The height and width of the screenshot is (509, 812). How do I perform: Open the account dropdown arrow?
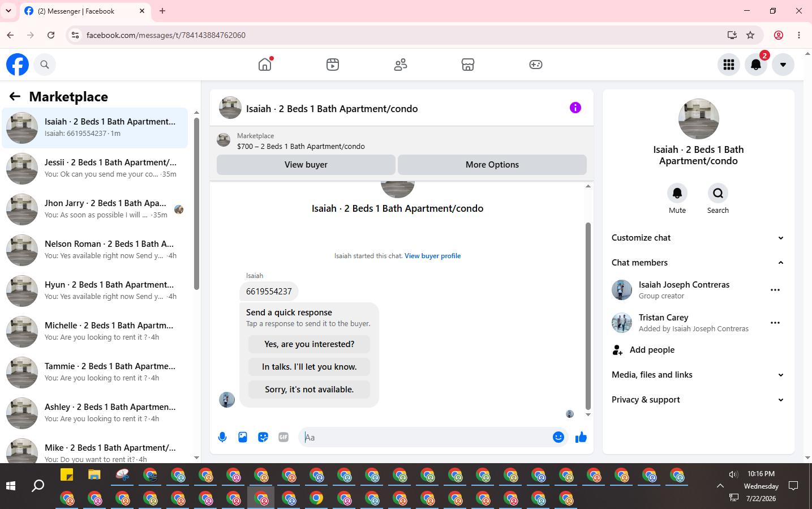click(783, 65)
